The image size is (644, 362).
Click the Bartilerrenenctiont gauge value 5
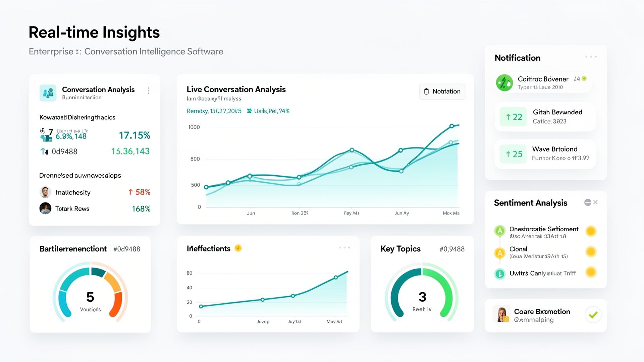click(x=90, y=297)
